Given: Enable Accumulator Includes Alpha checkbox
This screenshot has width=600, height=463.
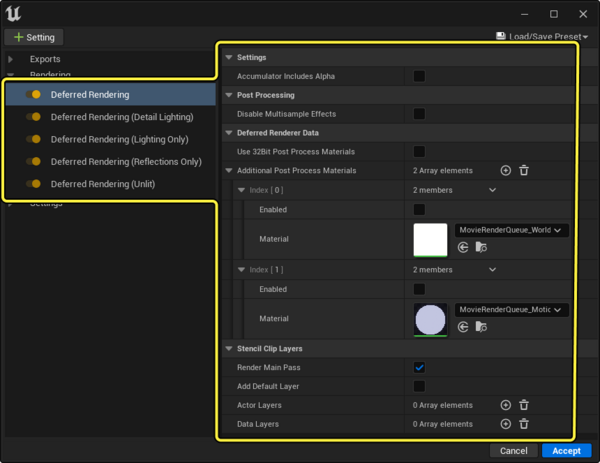Looking at the screenshot, I should (x=419, y=76).
